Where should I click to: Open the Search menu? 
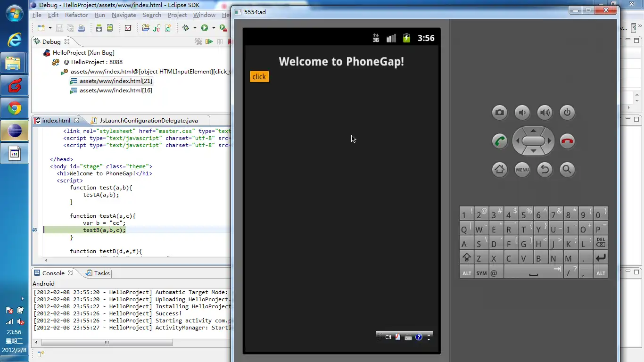(152, 15)
